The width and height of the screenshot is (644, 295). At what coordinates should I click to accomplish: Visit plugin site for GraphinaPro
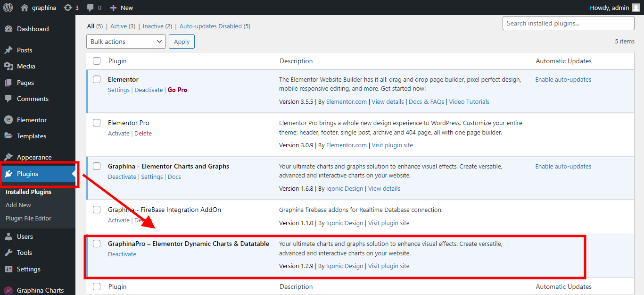(x=388, y=266)
